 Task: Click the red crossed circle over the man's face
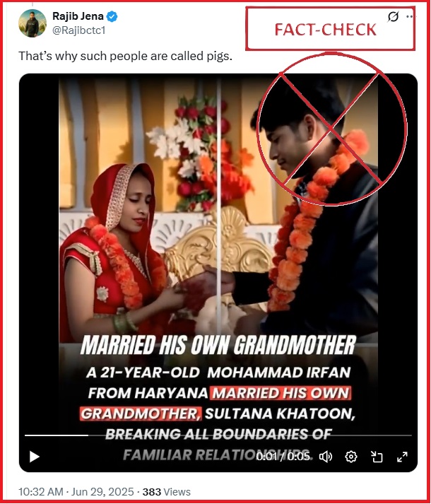[331, 129]
